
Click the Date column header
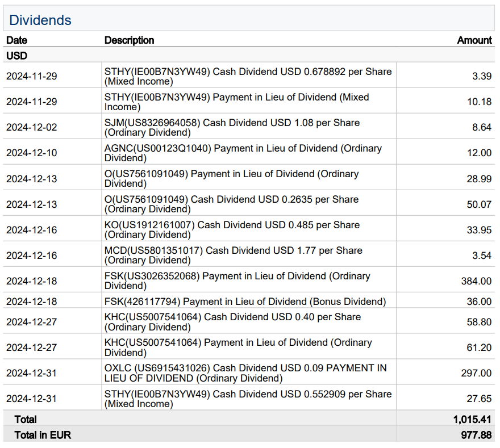16,40
